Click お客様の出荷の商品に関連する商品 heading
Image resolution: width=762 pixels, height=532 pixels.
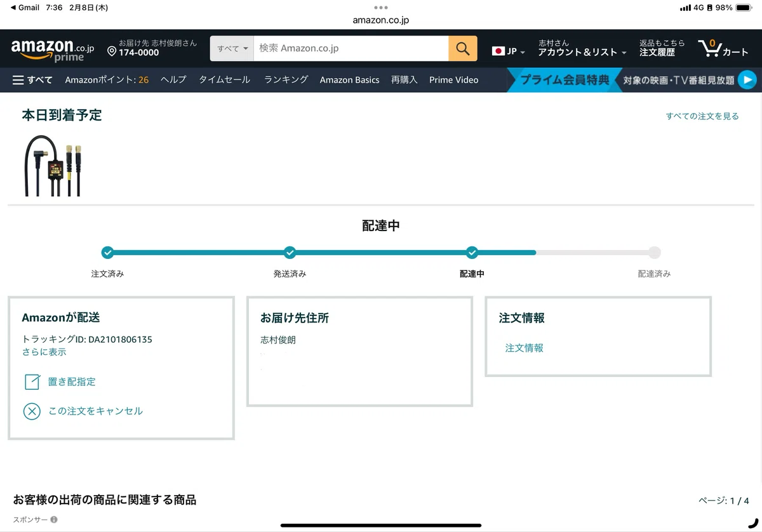(x=105, y=500)
